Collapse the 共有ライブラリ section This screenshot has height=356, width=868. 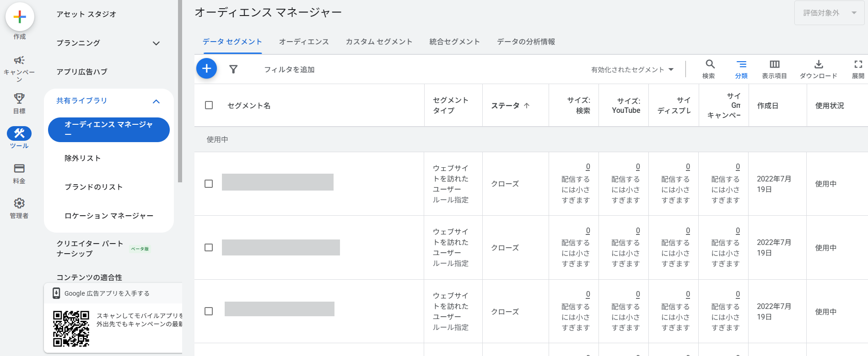(x=156, y=101)
